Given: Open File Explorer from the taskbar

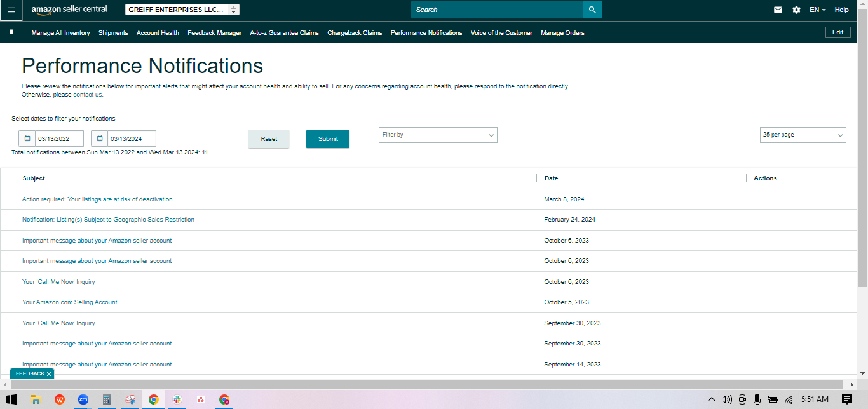Looking at the screenshot, I should tap(36, 399).
